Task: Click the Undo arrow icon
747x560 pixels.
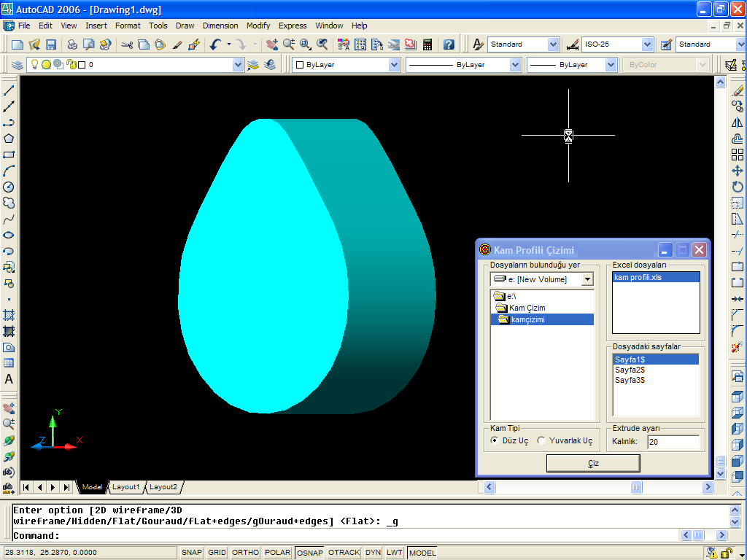Action: (x=214, y=44)
